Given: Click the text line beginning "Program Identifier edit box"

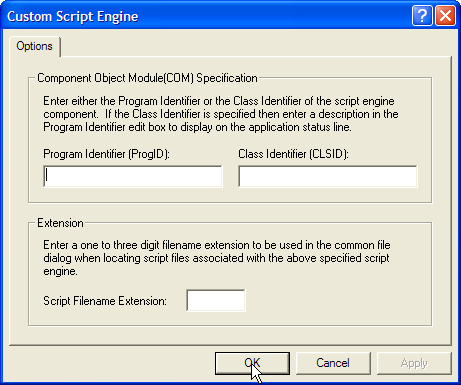Looking at the screenshot, I should coord(197,127).
